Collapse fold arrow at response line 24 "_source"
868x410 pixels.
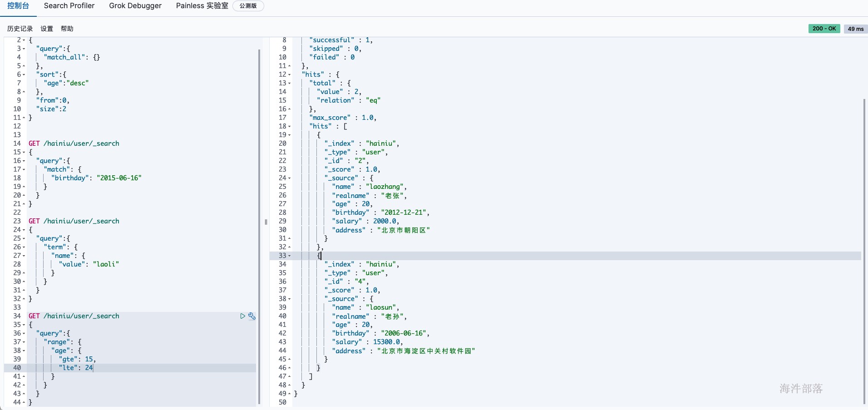coord(289,178)
